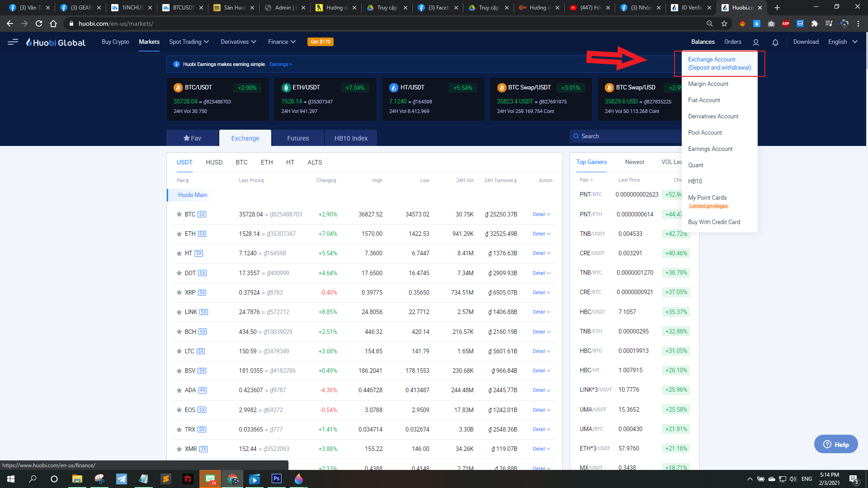
Task: Select the HUSD market tab
Action: click(x=214, y=162)
